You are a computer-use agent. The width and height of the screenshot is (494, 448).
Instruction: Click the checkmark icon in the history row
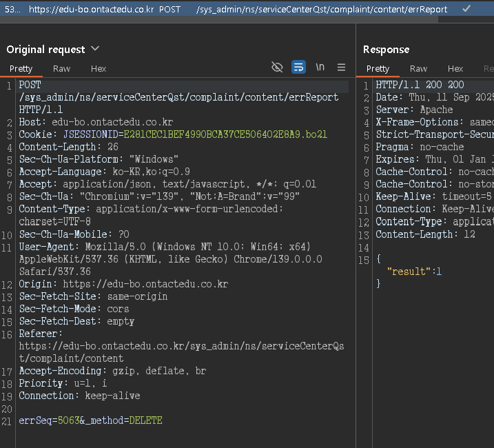(x=466, y=9)
